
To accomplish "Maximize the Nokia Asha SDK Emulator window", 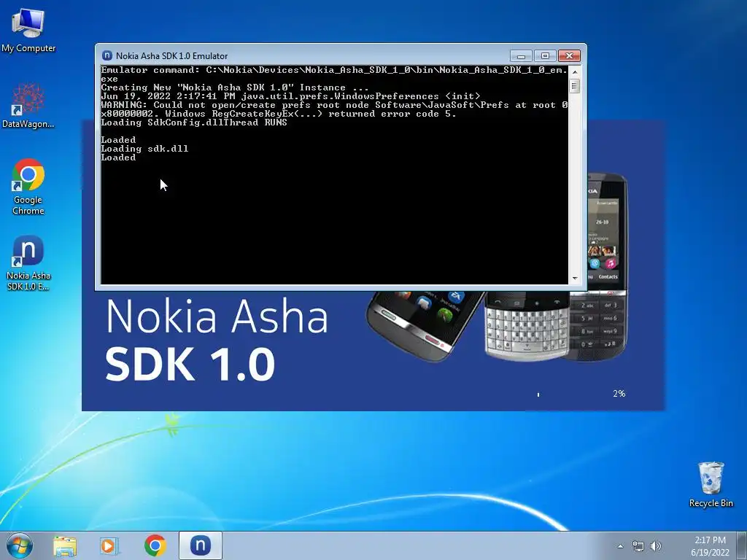I will coord(545,56).
